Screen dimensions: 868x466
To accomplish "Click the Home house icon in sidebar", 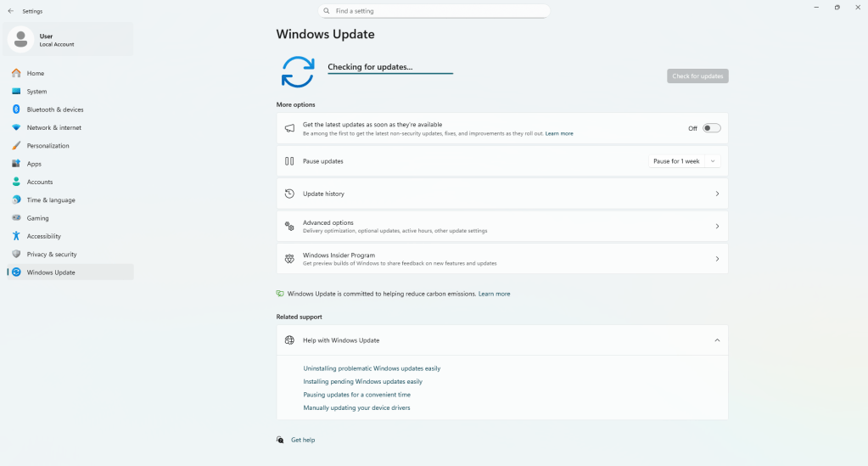I will 16,73.
